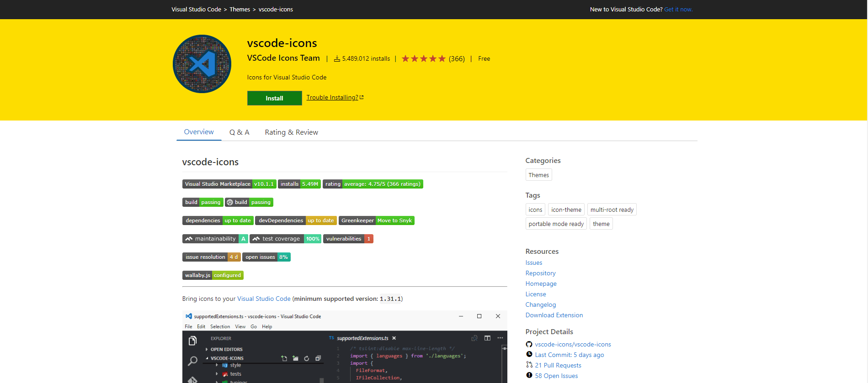Click the vscode-icons extension logo
Image resolution: width=868 pixels, height=383 pixels.
point(202,64)
